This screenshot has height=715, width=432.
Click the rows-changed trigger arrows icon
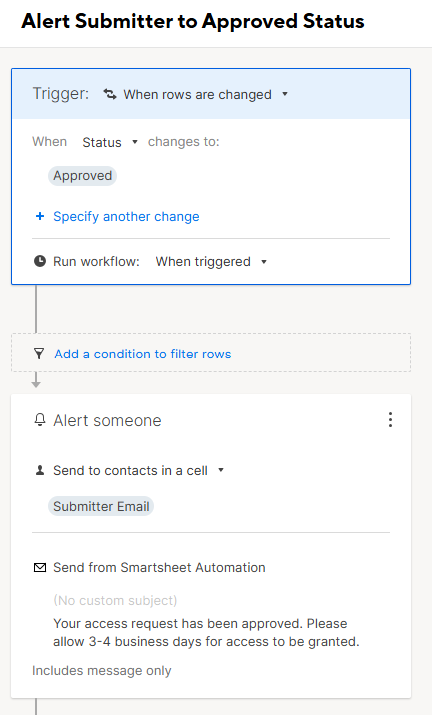click(109, 94)
